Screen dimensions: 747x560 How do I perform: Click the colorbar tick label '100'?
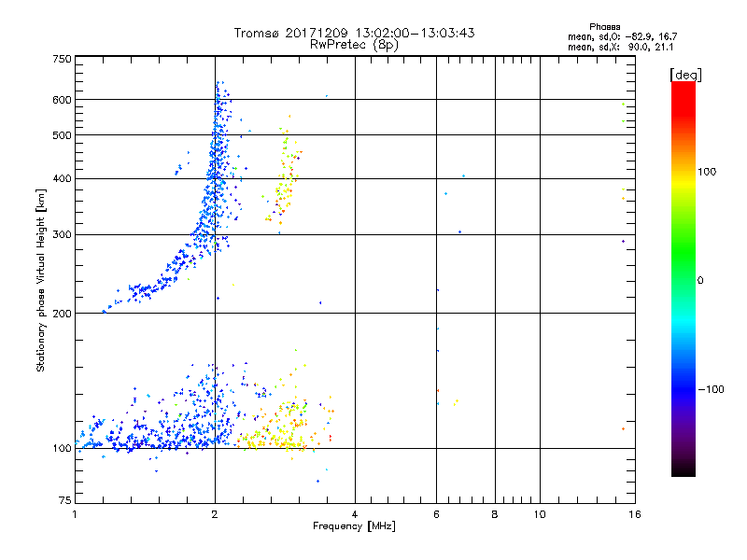[x=707, y=172]
